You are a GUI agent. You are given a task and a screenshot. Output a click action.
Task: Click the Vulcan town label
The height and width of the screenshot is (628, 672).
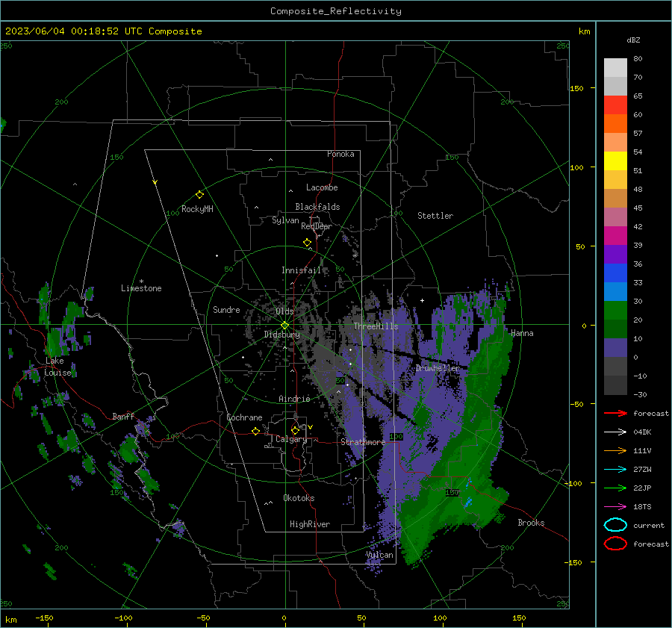coord(379,555)
